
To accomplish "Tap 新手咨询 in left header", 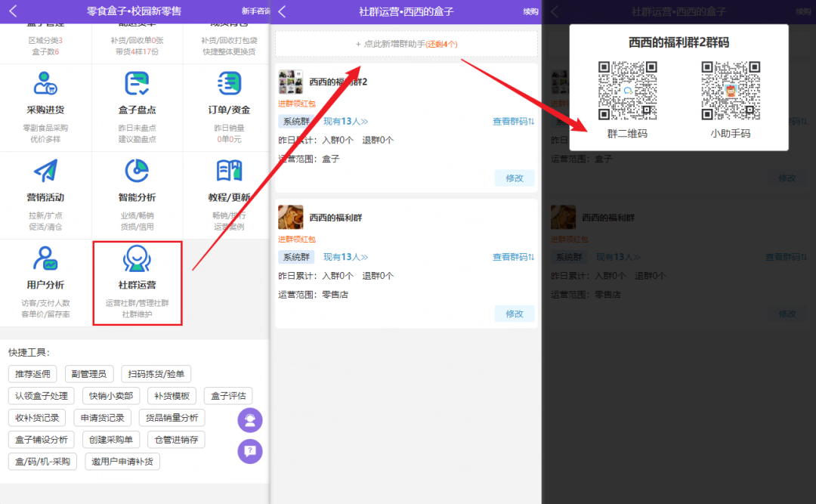I will 255,11.
